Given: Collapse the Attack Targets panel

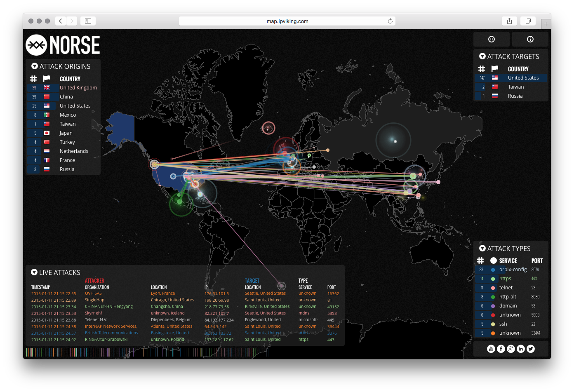Looking at the screenshot, I should 482,56.
